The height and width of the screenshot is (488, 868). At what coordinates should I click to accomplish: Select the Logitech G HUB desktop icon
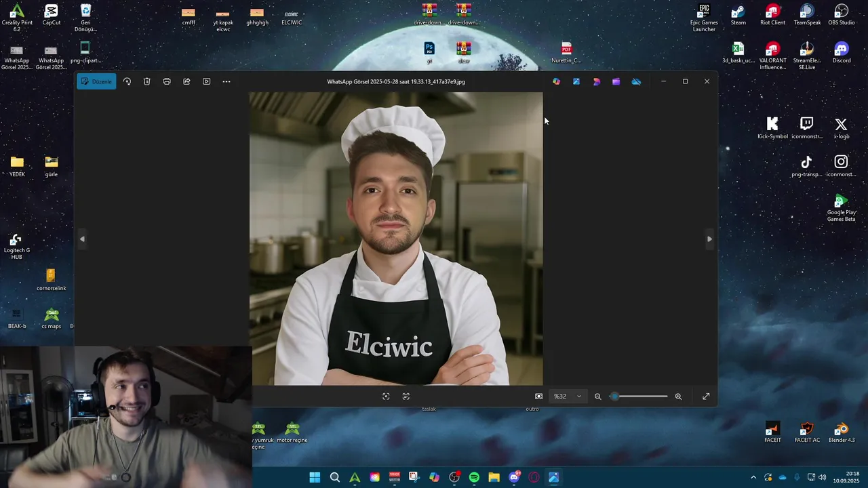17,247
